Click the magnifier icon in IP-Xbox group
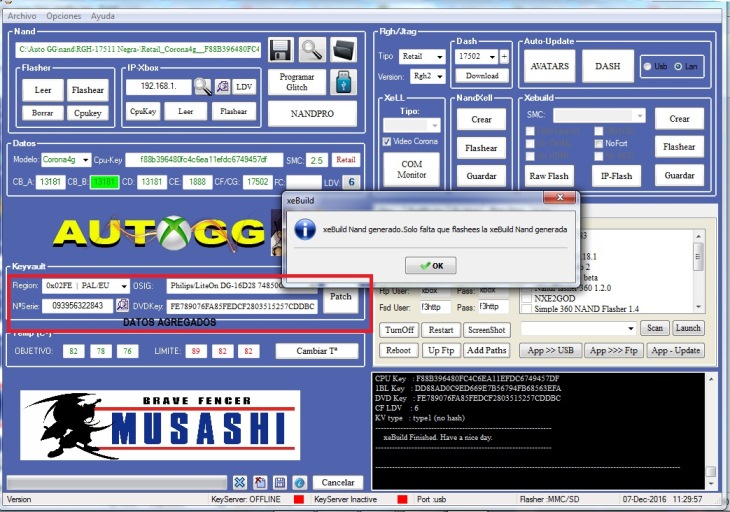This screenshot has height=512, width=730. [x=203, y=87]
